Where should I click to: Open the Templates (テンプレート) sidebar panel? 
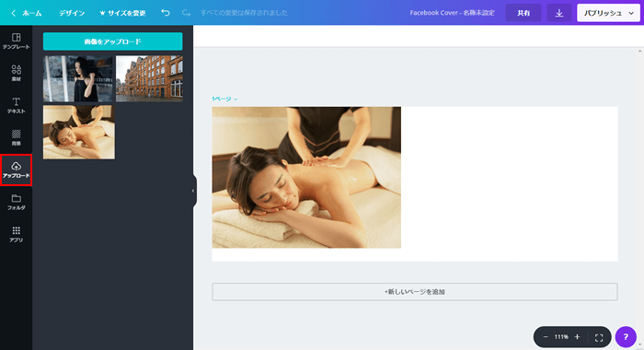[x=16, y=41]
